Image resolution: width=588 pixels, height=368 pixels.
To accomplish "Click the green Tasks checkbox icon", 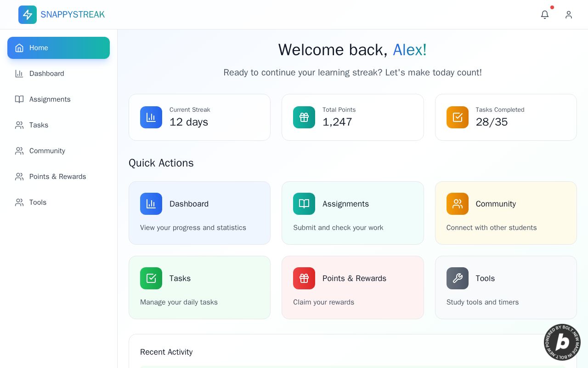I will pos(151,278).
